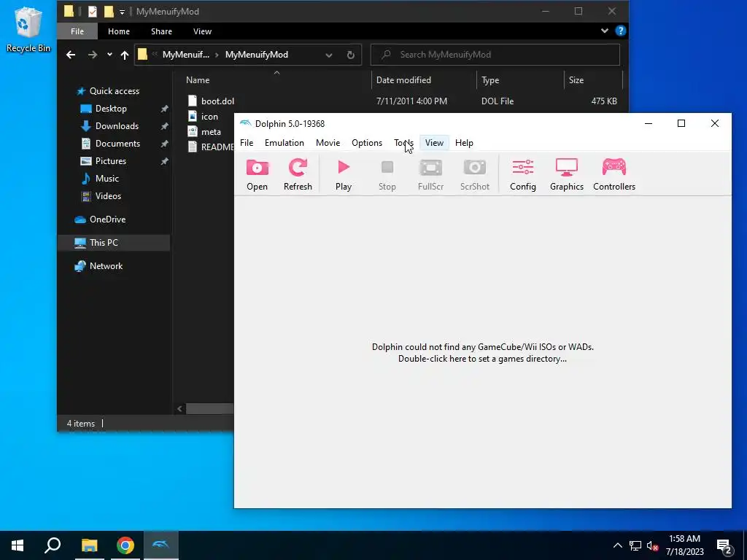Click the Dolphin taskbar icon

[160, 545]
